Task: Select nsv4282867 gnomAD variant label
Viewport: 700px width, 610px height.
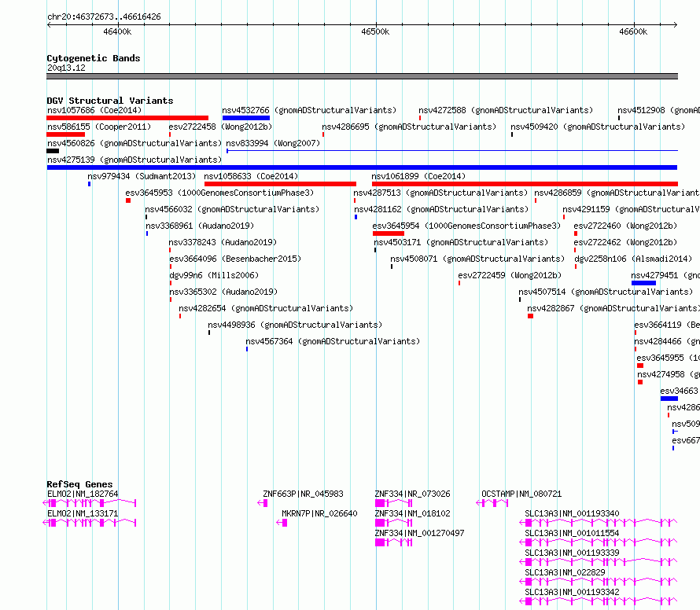Action: (613, 308)
